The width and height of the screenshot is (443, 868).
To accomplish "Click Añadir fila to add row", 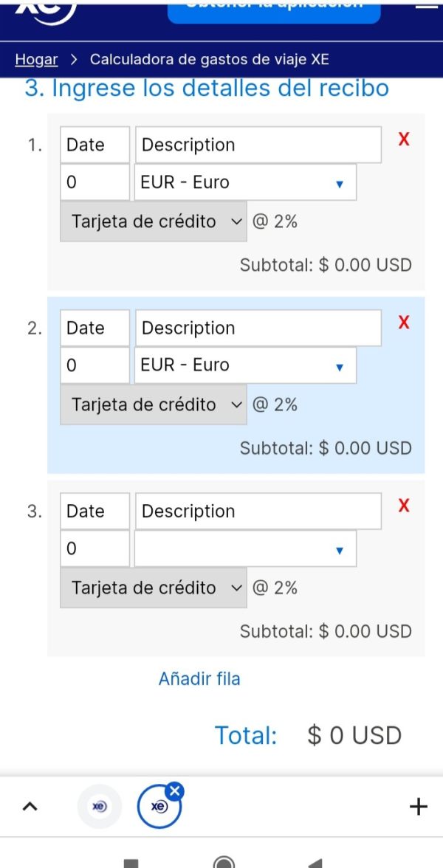I will point(199,679).
